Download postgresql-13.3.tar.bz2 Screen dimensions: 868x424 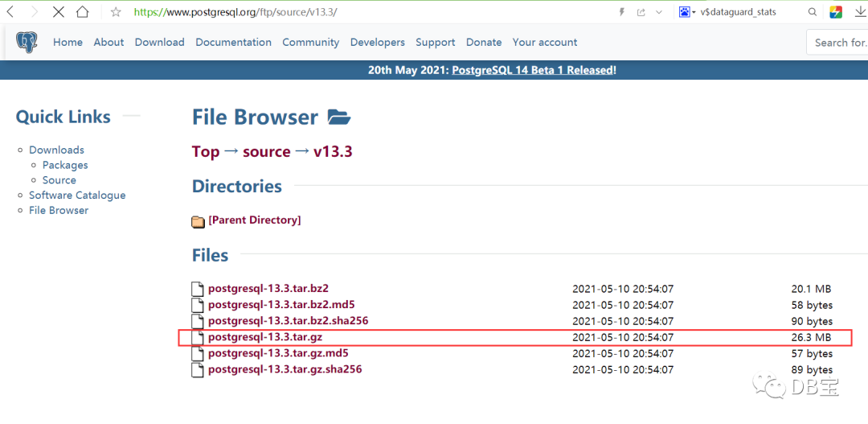pyautogui.click(x=268, y=288)
